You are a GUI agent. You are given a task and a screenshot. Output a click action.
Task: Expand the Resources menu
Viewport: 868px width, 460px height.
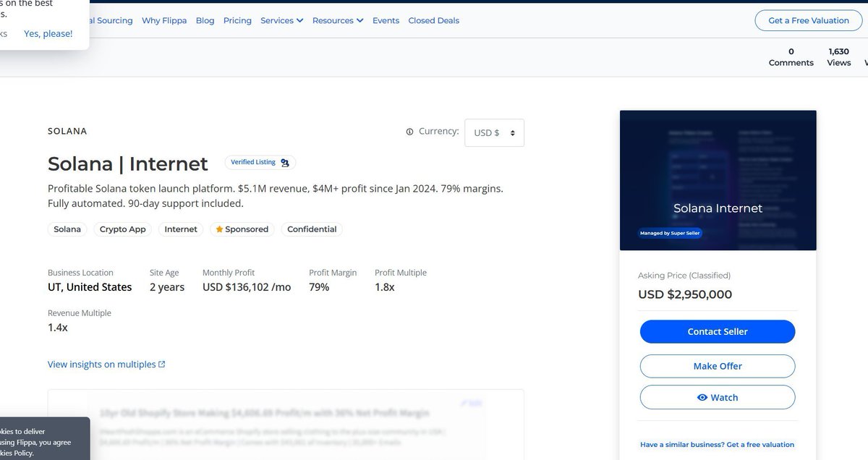pyautogui.click(x=337, y=20)
